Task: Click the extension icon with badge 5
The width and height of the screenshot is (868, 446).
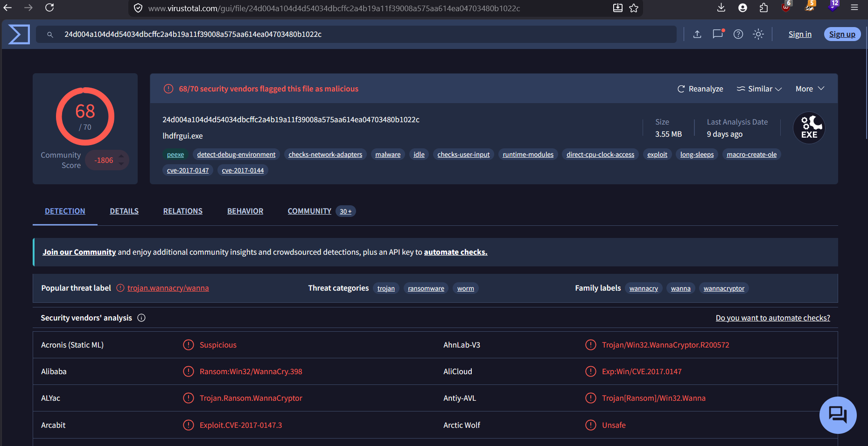Action: (x=810, y=7)
